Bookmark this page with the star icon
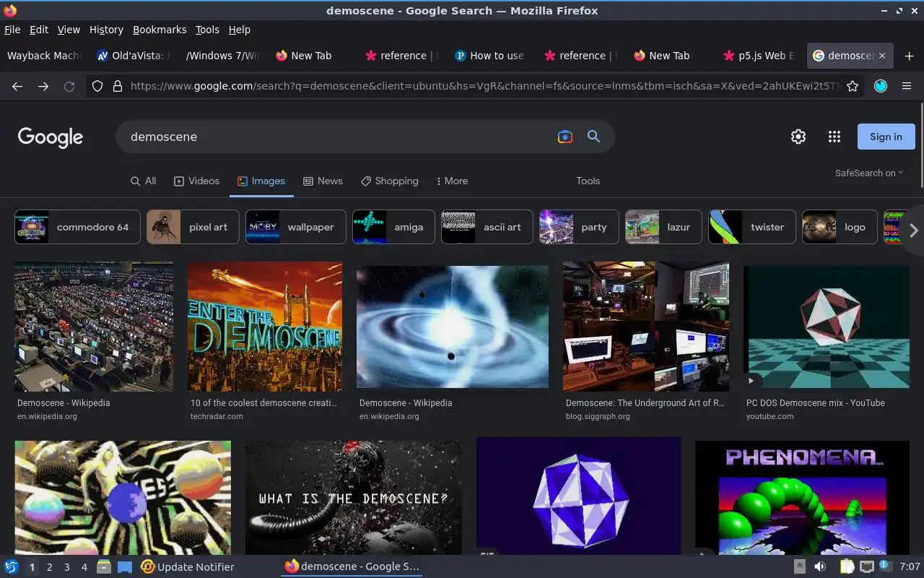Viewport: 924px width, 578px height. [853, 86]
